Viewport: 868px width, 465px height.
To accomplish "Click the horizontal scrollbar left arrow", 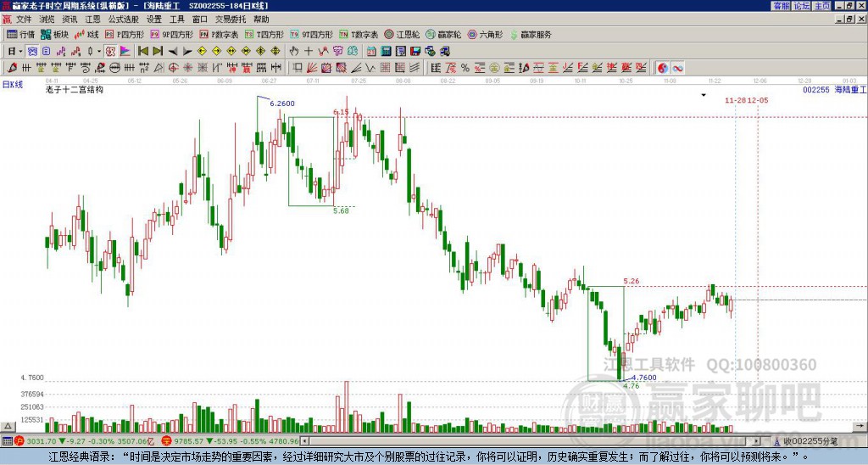I will click(304, 441).
